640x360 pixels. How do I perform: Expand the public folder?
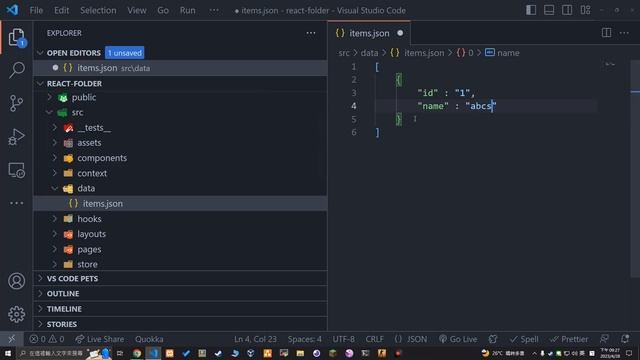coord(49,97)
